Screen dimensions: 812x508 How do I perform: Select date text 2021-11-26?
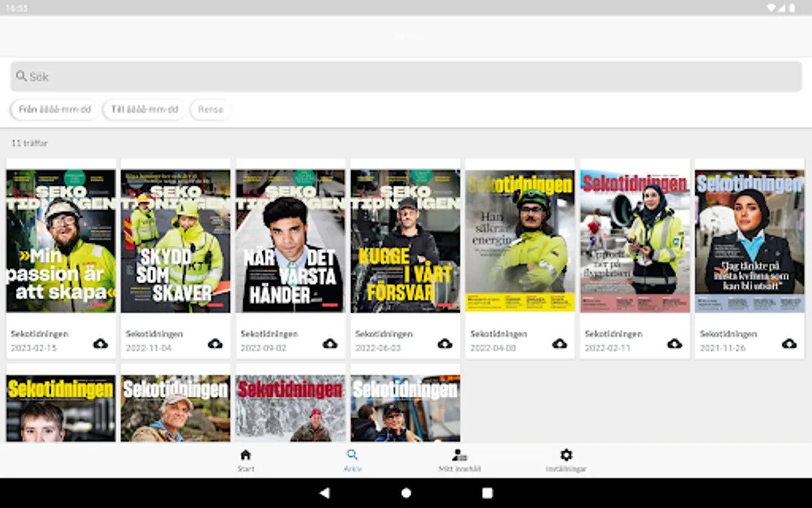pos(722,348)
